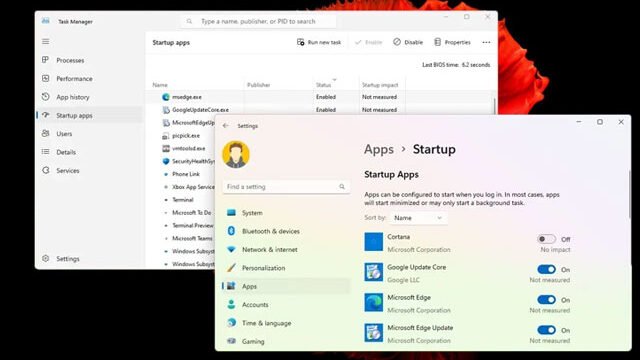This screenshot has width=640, height=360.
Task: Sort by the Publisher column header
Action: (x=259, y=85)
